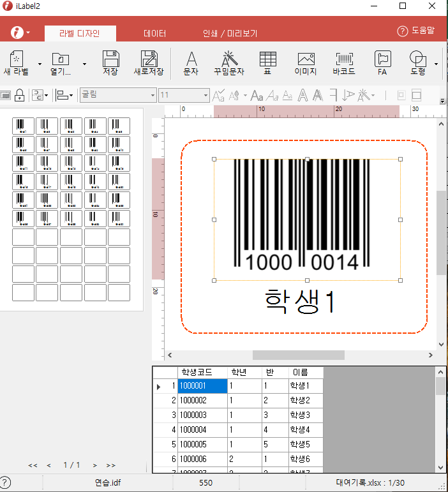The image size is (448, 492).
Task: Insert a text object with 문자 tool
Action: [x=191, y=63]
